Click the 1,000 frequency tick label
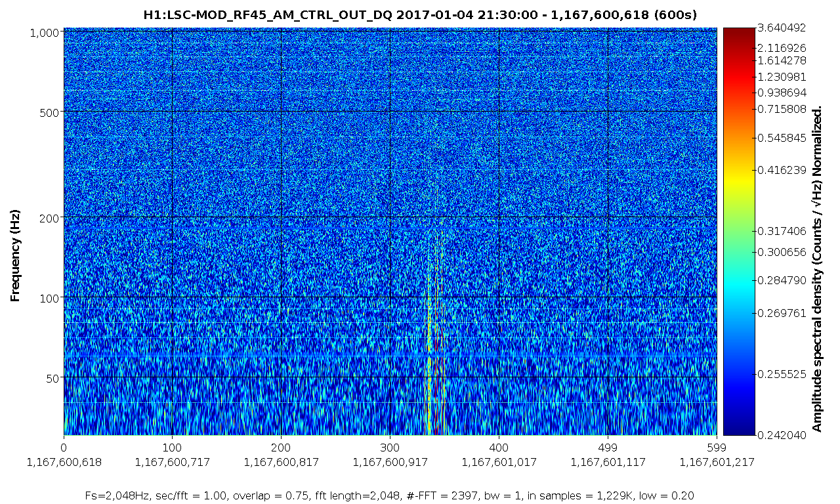The width and height of the screenshot is (840, 504). [45, 32]
